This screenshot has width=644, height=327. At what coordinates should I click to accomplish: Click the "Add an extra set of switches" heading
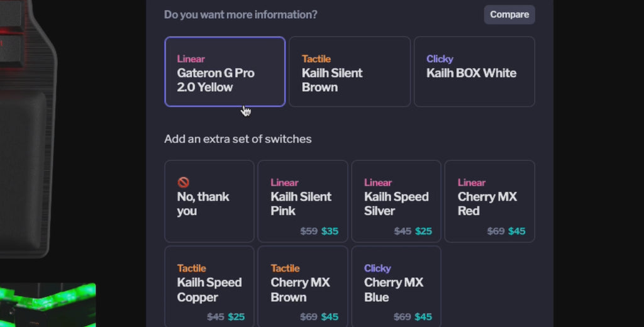point(238,139)
